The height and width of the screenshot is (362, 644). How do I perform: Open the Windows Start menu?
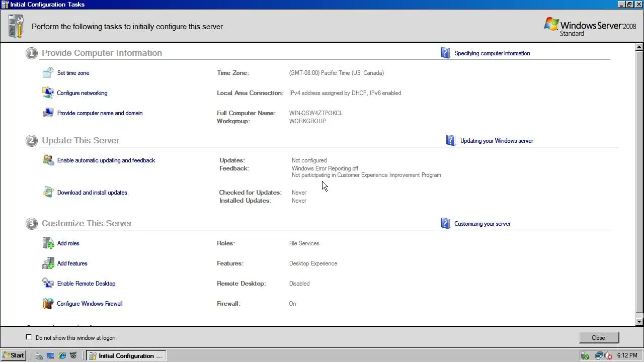pos(13,355)
